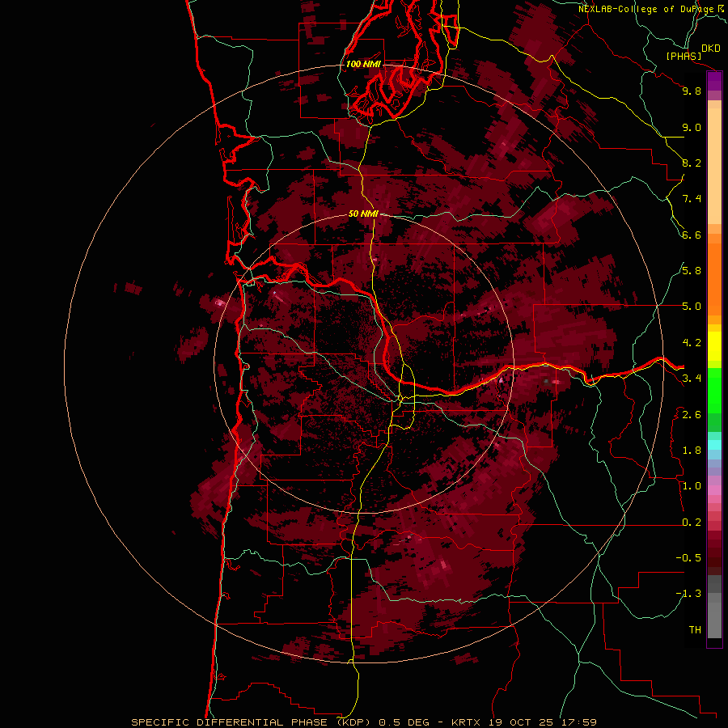Image resolution: width=728 pixels, height=728 pixels.
Task: Click the DKD label above color bar
Action: 710,49
